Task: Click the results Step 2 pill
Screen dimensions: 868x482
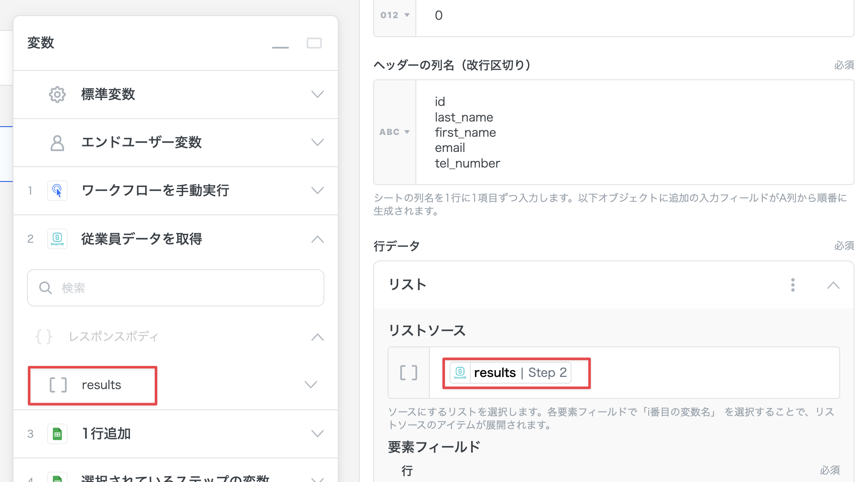Action: pos(510,373)
